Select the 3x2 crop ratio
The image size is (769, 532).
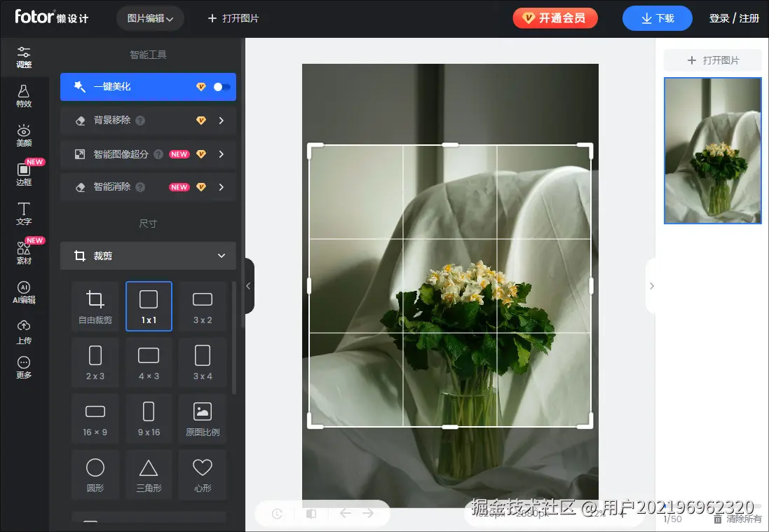(x=203, y=306)
